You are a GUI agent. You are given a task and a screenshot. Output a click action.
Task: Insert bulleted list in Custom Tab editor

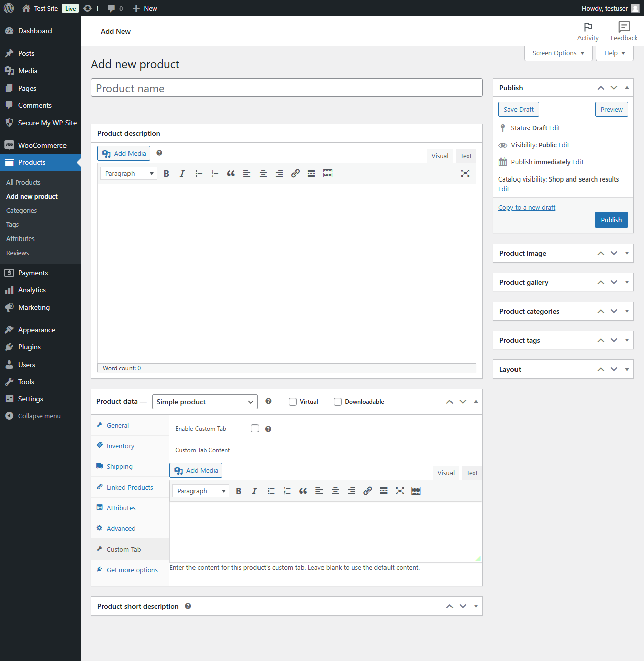tap(271, 491)
